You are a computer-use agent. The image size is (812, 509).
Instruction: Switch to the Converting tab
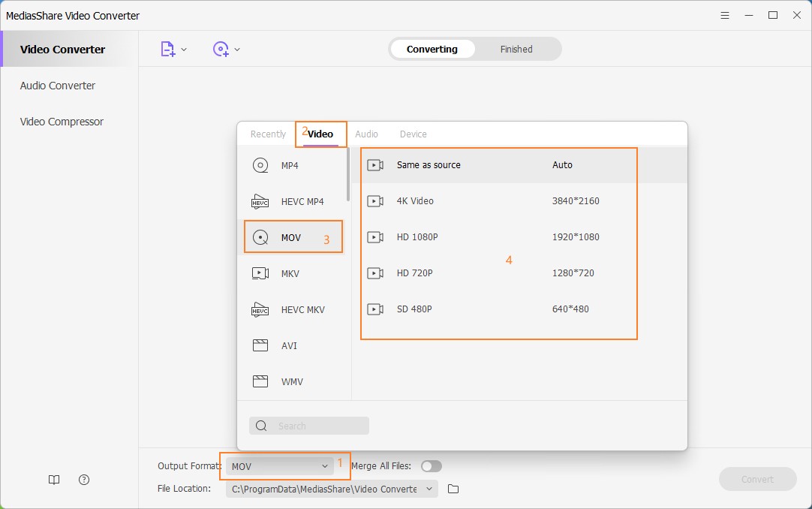(x=432, y=50)
